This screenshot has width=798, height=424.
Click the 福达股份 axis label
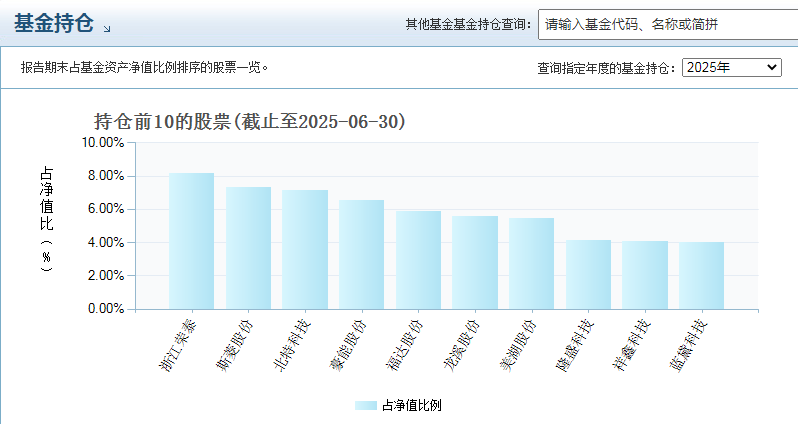tap(405, 346)
